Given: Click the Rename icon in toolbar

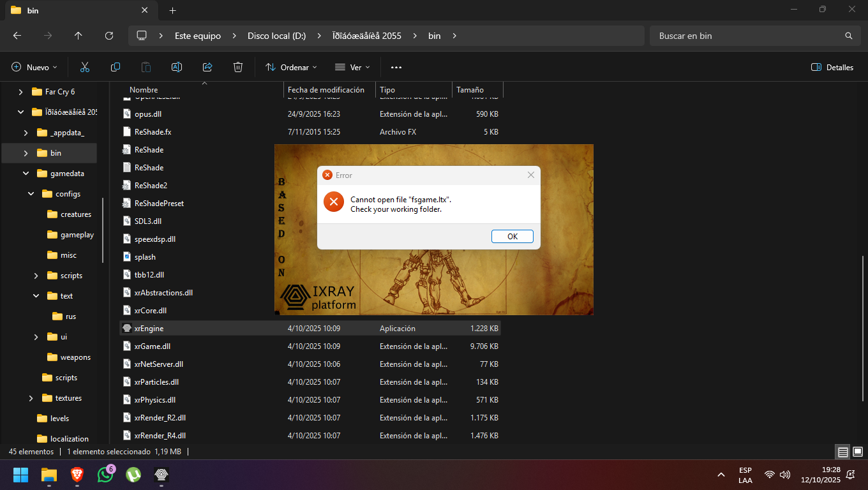Looking at the screenshot, I should click(177, 67).
